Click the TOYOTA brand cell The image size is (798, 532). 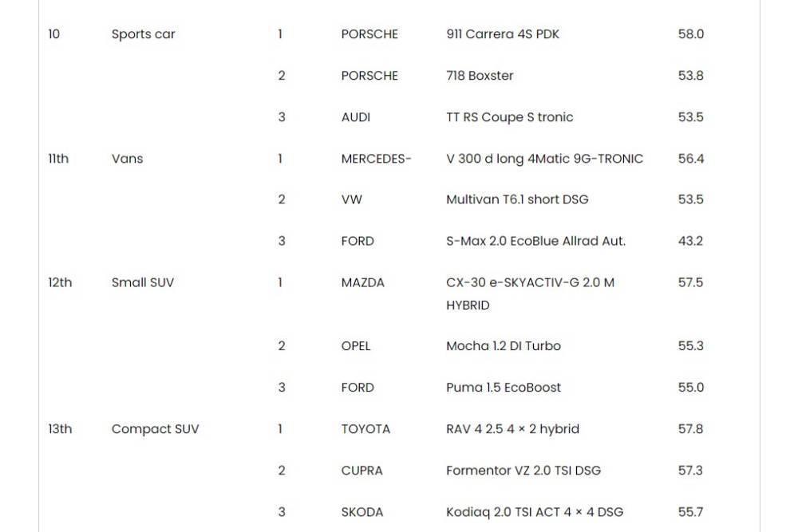(x=365, y=429)
